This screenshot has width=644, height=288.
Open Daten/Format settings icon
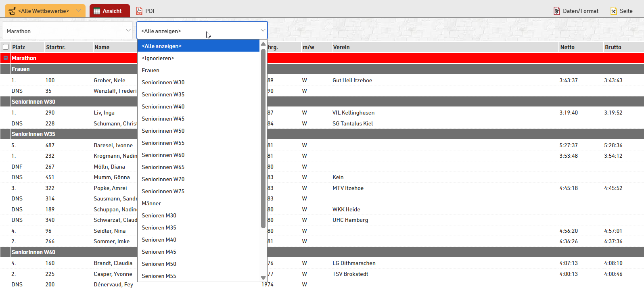coord(557,11)
